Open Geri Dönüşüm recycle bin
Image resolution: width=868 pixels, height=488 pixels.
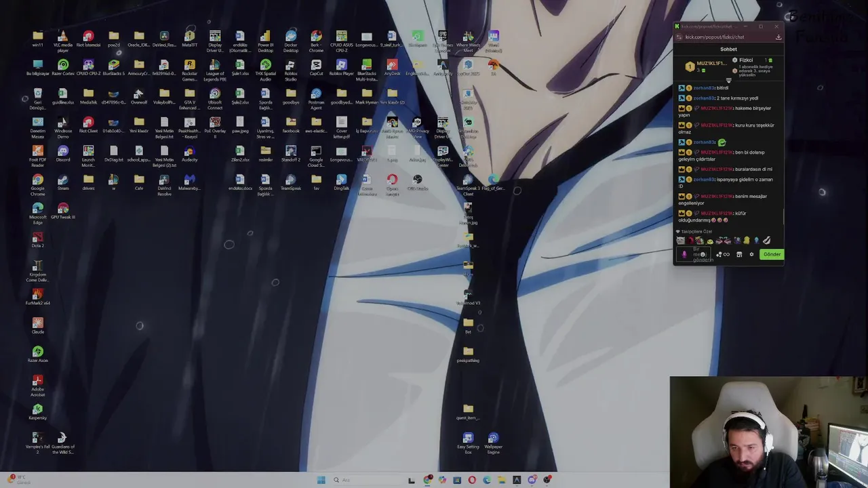click(x=37, y=98)
